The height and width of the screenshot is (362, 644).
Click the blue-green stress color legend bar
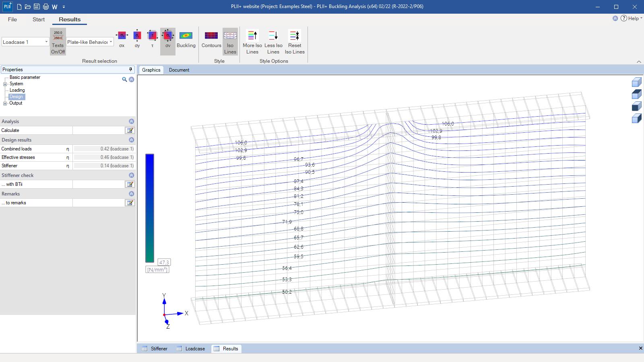click(150, 208)
